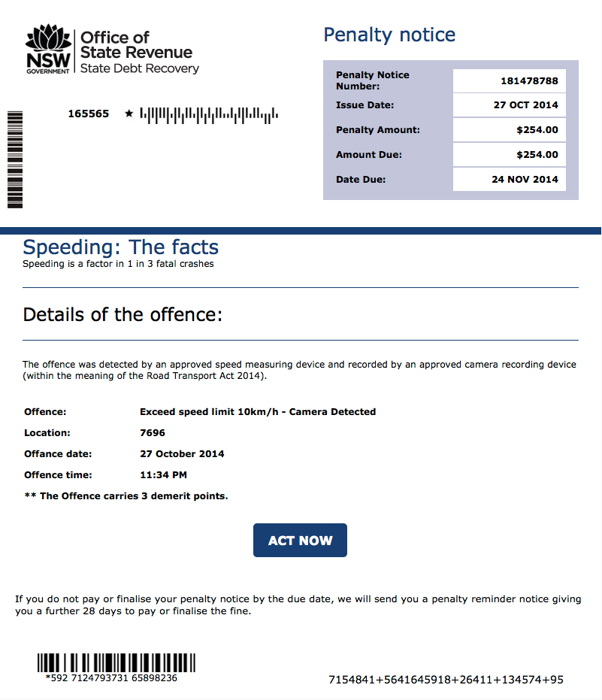Click the star symbol beside 165565
The width and height of the screenshot is (602, 700).
point(129,114)
